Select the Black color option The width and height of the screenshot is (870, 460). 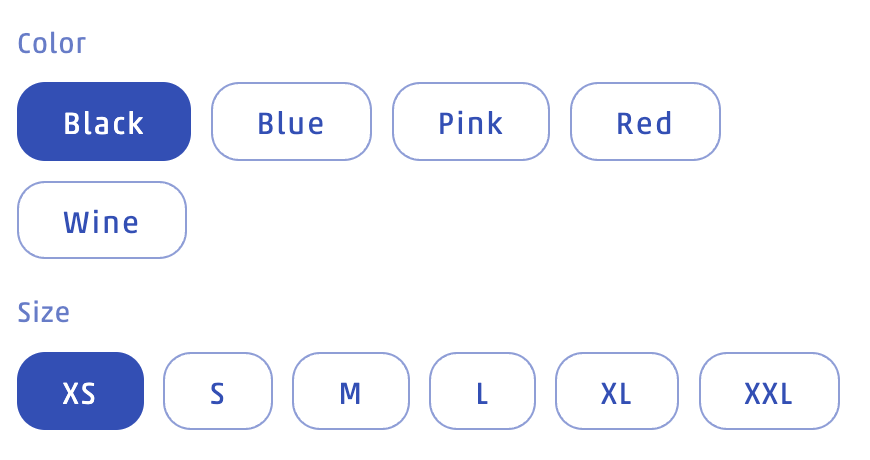(104, 122)
